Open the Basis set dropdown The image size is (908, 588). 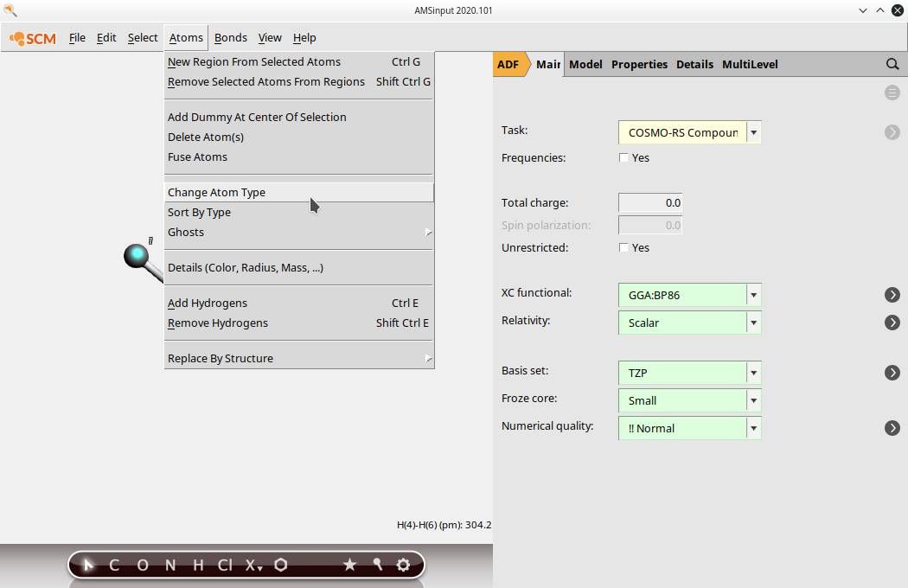click(x=690, y=373)
